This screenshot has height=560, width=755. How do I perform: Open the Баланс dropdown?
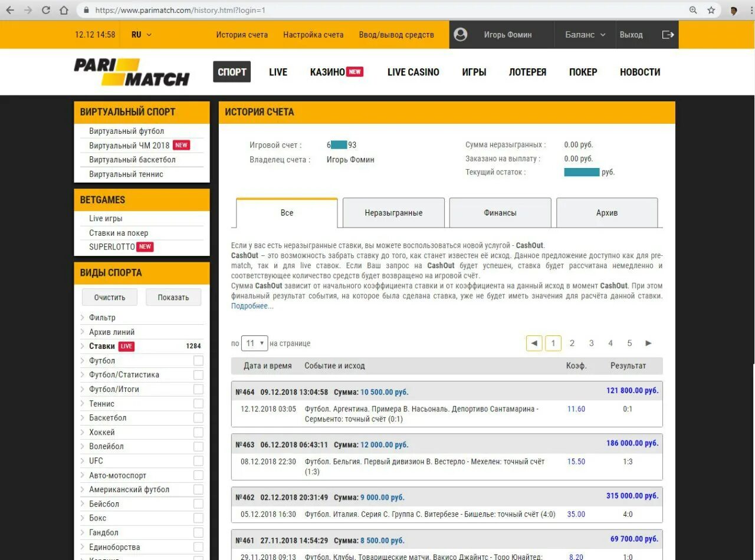(x=585, y=35)
